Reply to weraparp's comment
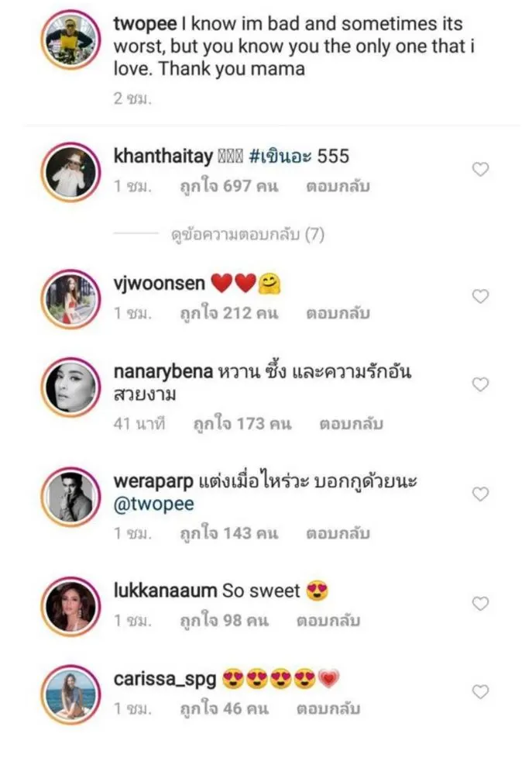Image resolution: width=532 pixels, height=775 pixels. [x=338, y=533]
